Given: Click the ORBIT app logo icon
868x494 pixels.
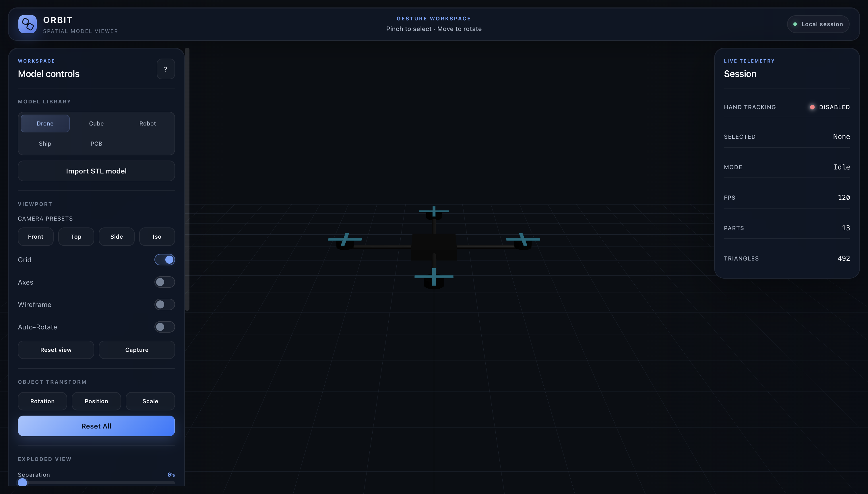Looking at the screenshot, I should pos(28,24).
